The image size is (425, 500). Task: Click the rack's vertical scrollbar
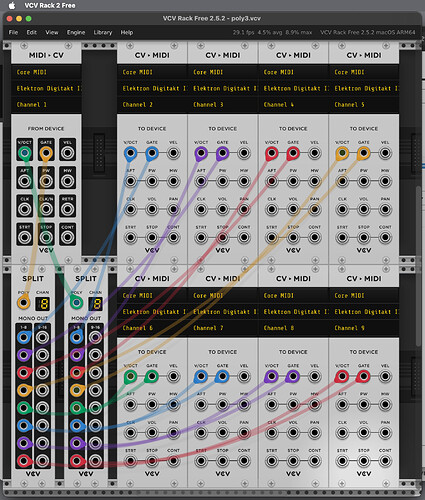(x=418, y=267)
